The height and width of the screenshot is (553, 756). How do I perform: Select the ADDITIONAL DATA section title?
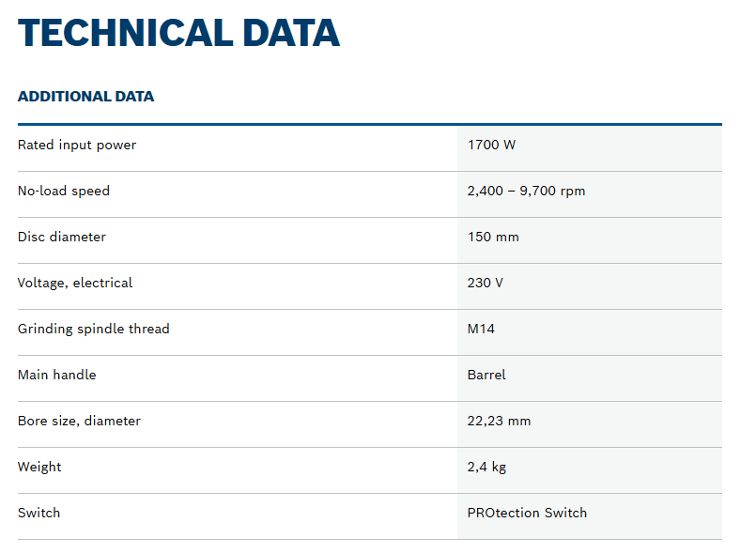[85, 97]
